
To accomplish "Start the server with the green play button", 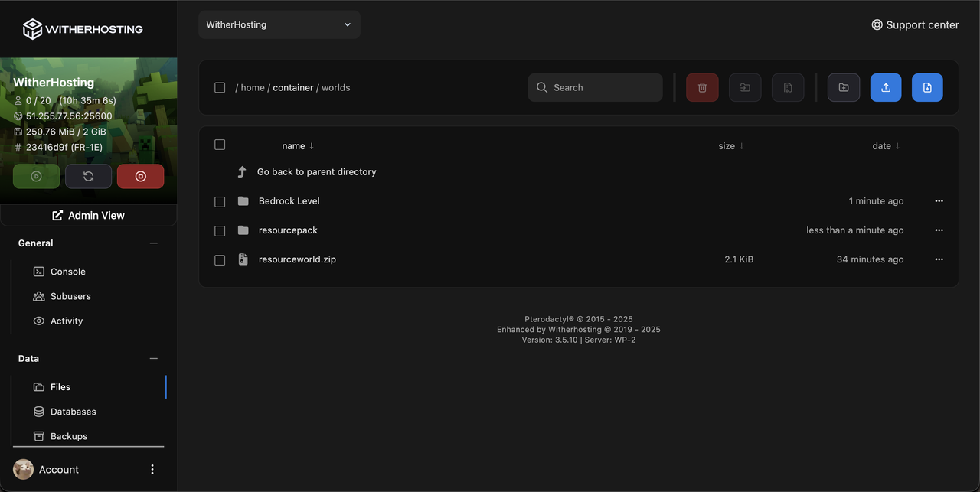I will pos(36,176).
